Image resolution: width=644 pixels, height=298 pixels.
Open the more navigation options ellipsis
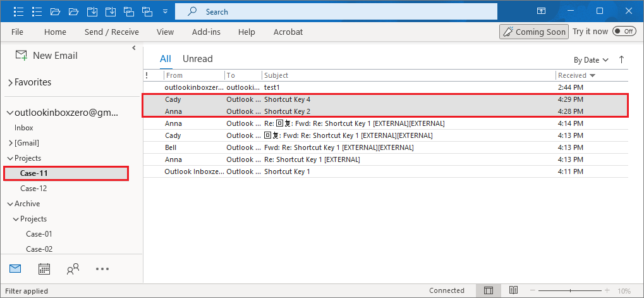pos(102,269)
